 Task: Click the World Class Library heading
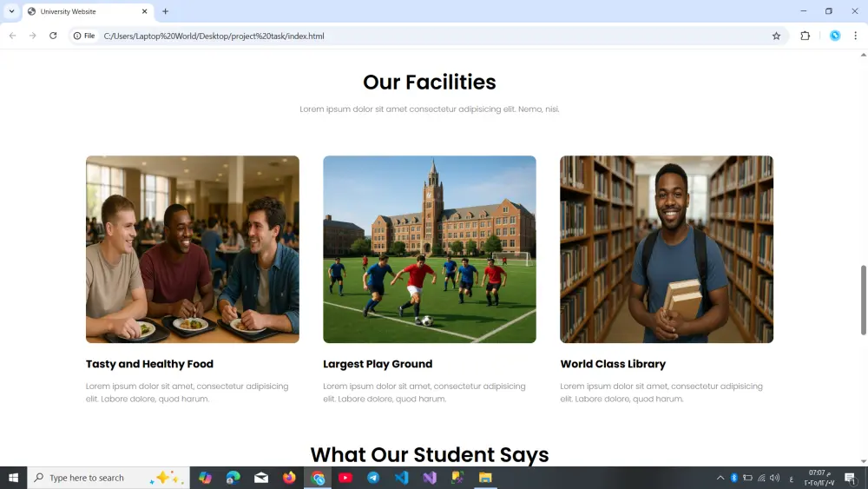click(x=613, y=364)
